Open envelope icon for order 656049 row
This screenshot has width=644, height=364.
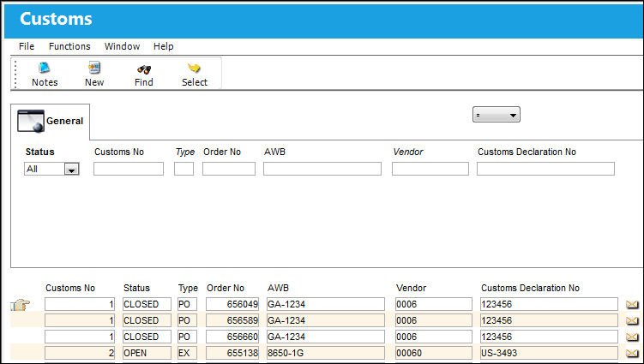coord(632,305)
